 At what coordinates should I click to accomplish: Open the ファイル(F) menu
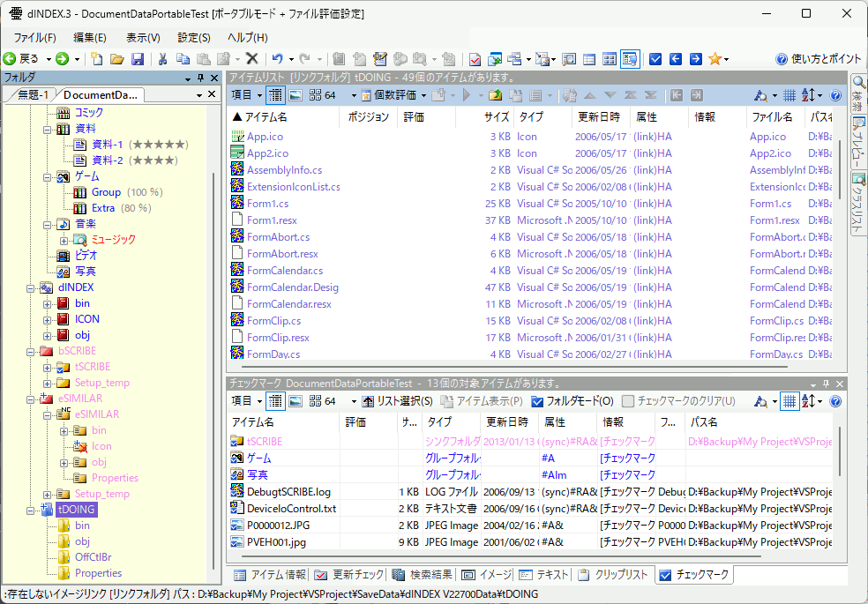[x=35, y=38]
